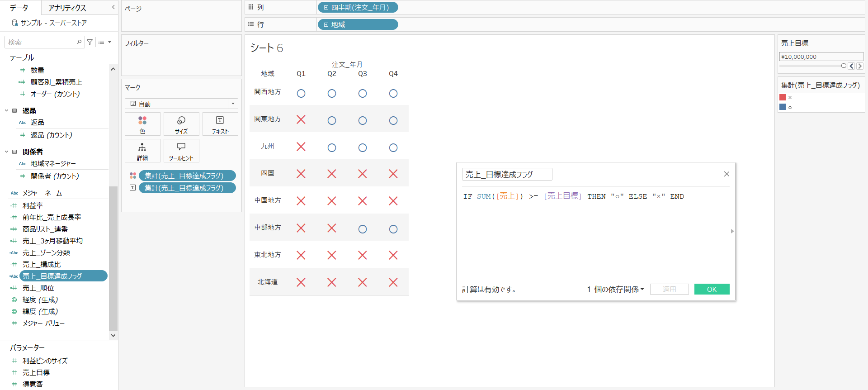
Task: Collapse the 関係者 table group
Action: (x=7, y=152)
